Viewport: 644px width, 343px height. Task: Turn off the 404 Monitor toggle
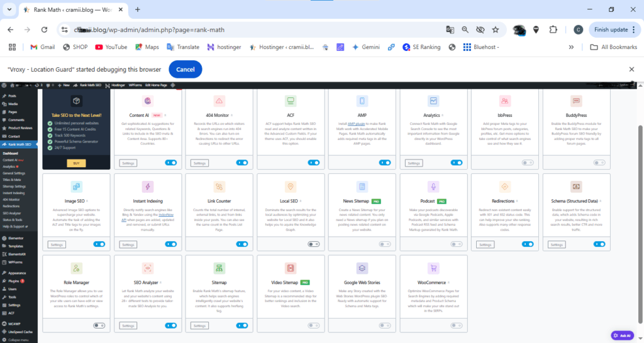(242, 163)
